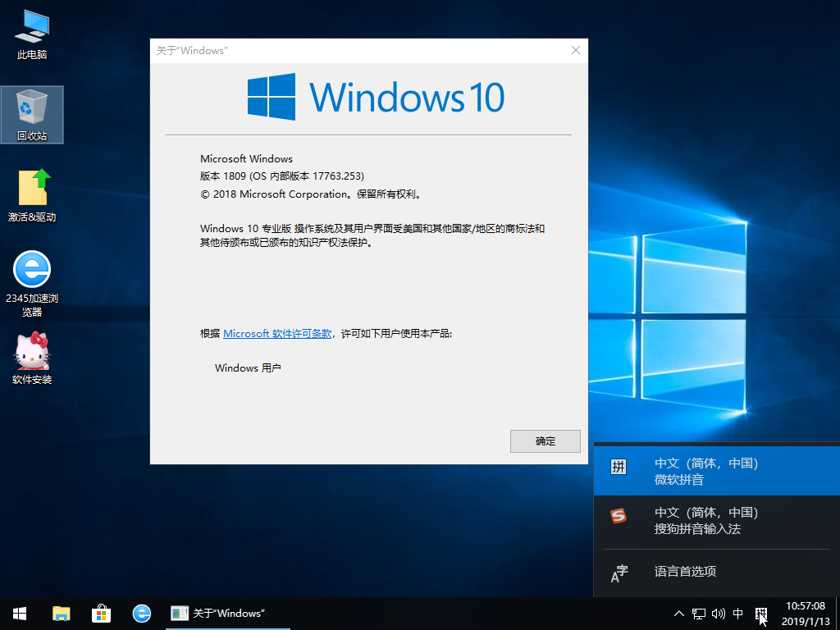Open the 2345 browser pinned on the taskbar
Image resolution: width=840 pixels, height=630 pixels.
[x=141, y=614]
